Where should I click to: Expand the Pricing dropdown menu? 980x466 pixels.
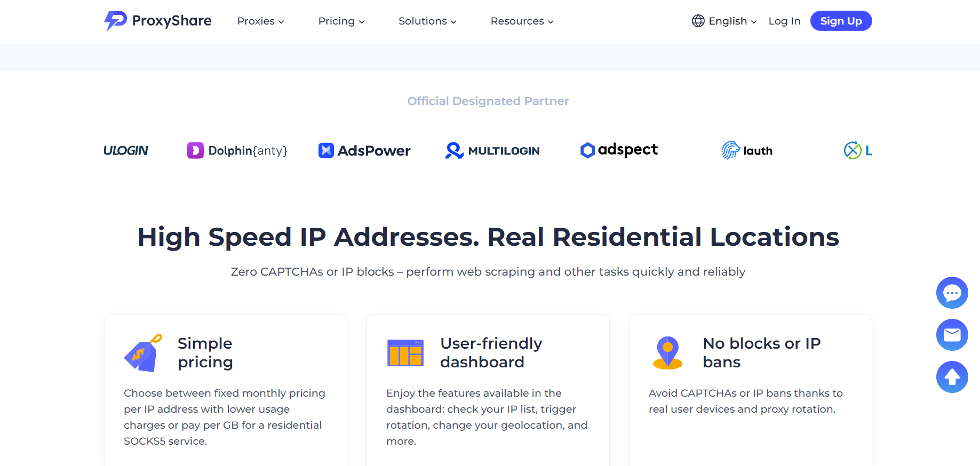[x=341, y=21]
